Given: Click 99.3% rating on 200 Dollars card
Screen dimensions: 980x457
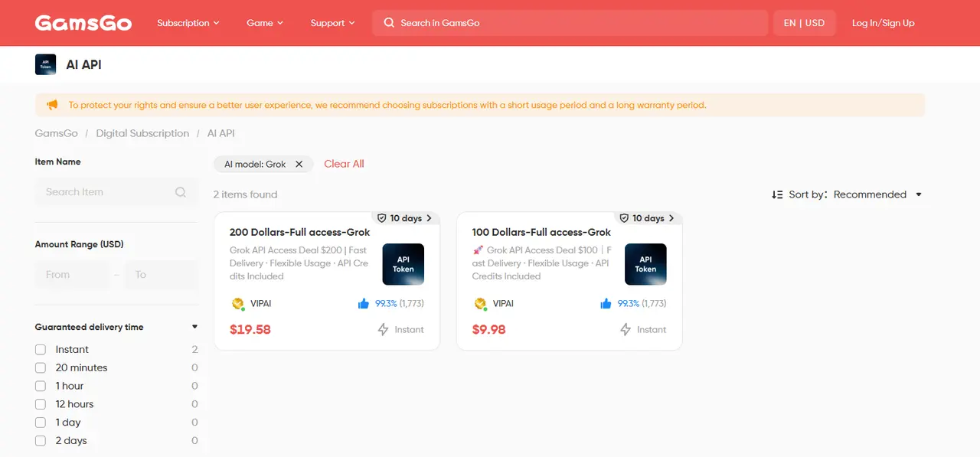Looking at the screenshot, I should coord(386,304).
